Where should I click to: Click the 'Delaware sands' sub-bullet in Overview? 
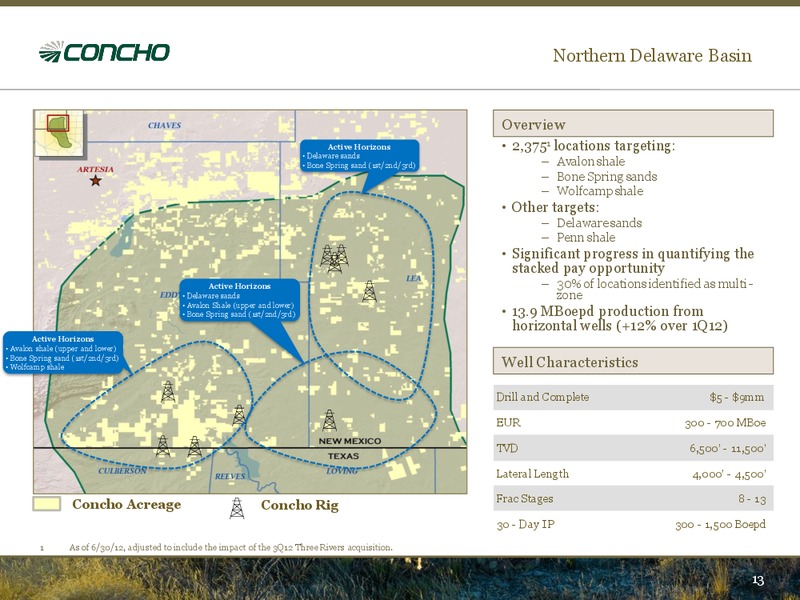point(599,222)
